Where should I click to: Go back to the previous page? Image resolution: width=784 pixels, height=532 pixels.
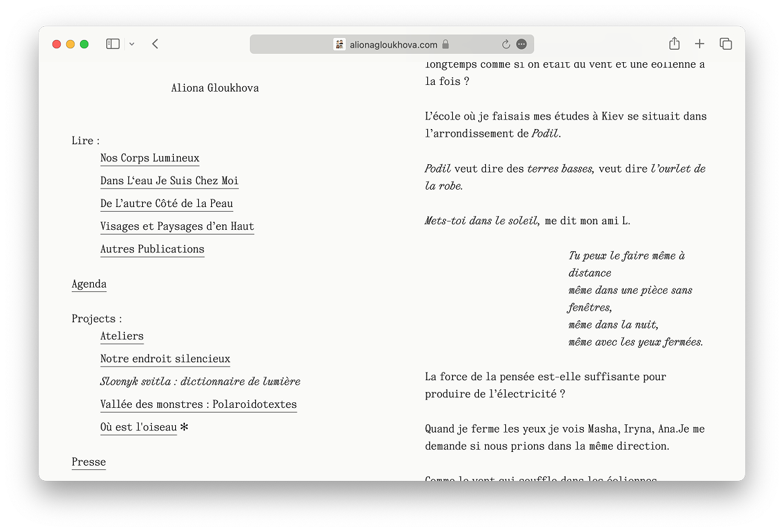click(x=155, y=44)
